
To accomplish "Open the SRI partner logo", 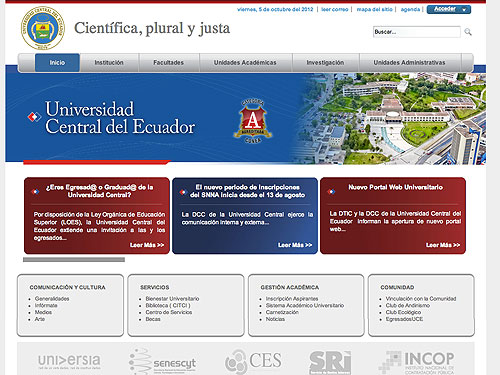I will [x=330, y=363].
